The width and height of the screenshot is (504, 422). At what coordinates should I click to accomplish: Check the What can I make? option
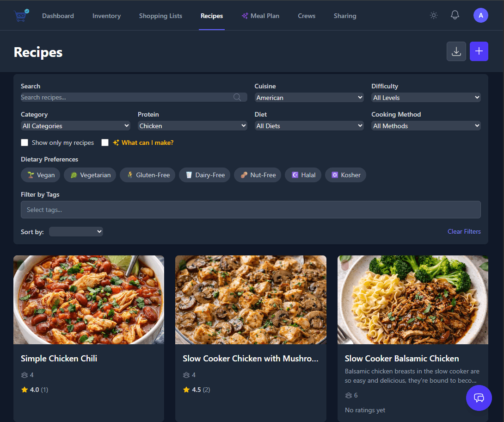pyautogui.click(x=105, y=143)
